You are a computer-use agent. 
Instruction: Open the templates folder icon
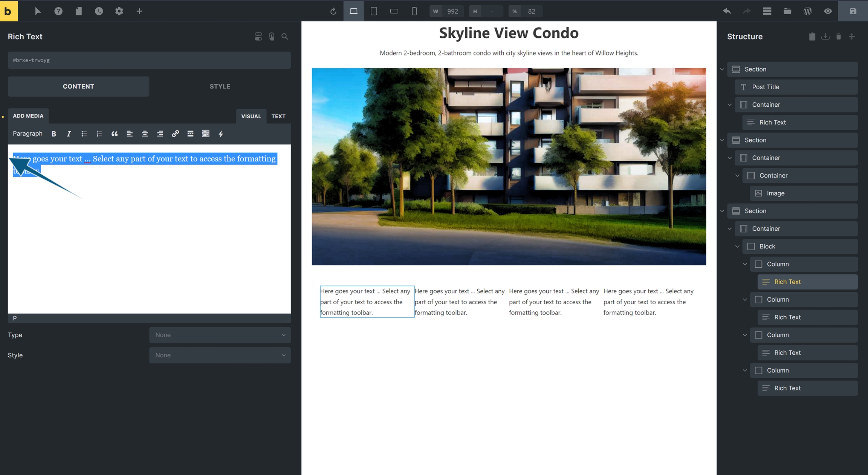click(x=787, y=11)
